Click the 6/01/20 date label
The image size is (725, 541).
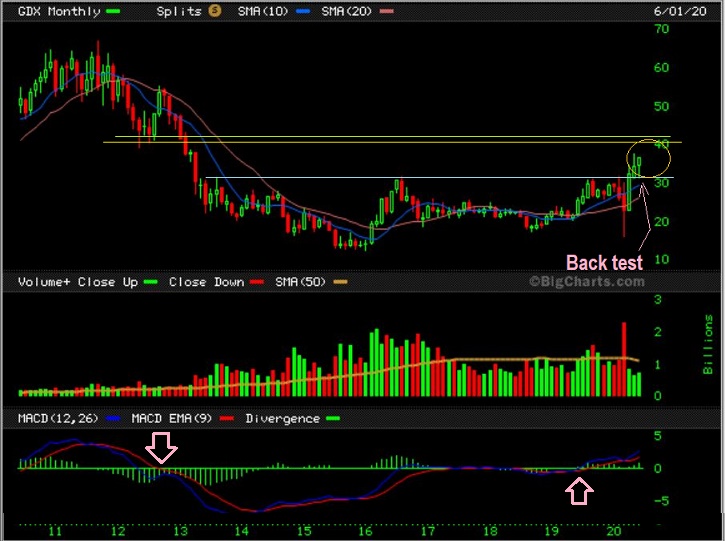(x=675, y=12)
